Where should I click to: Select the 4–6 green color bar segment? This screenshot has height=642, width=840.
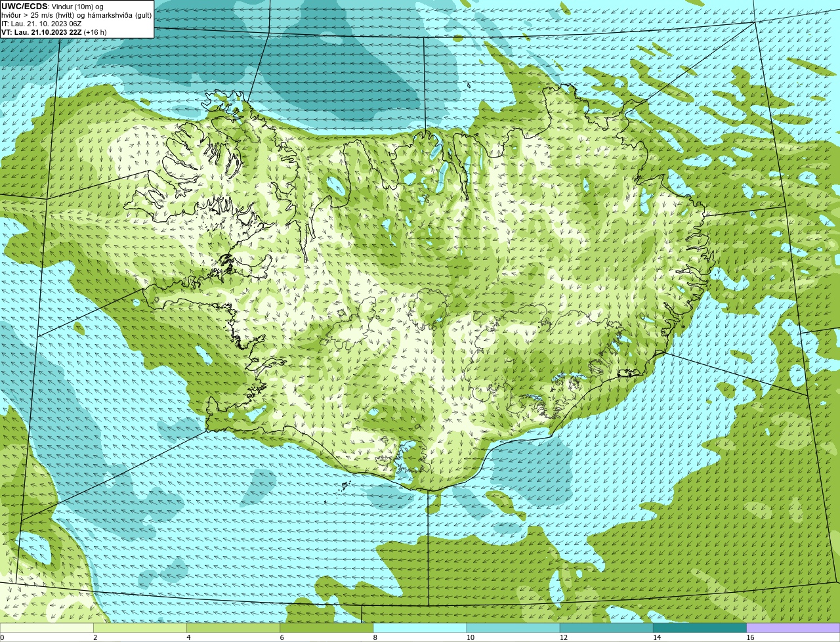pos(234,628)
